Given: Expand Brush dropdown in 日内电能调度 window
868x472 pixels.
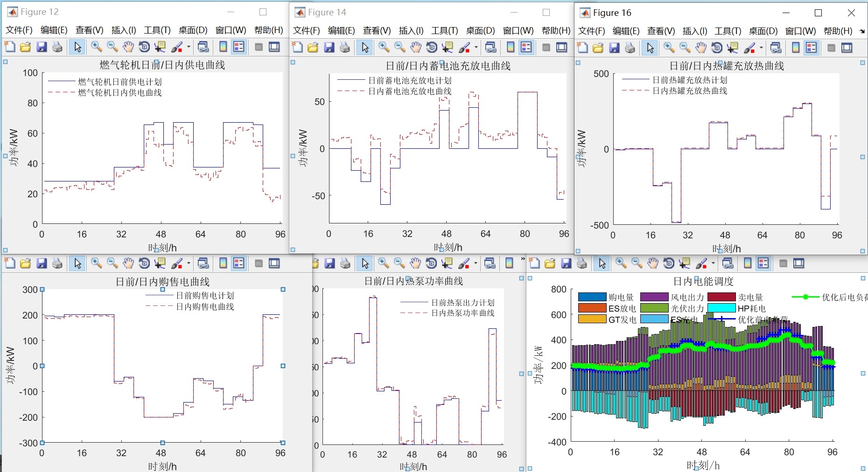Looking at the screenshot, I should (713, 264).
